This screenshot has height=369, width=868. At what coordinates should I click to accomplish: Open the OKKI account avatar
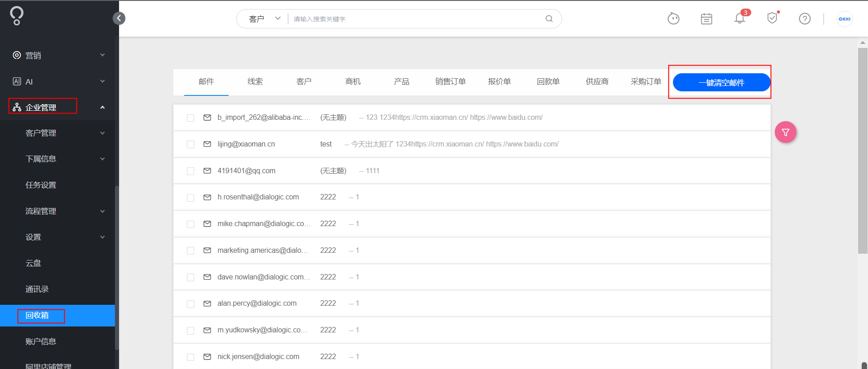844,19
